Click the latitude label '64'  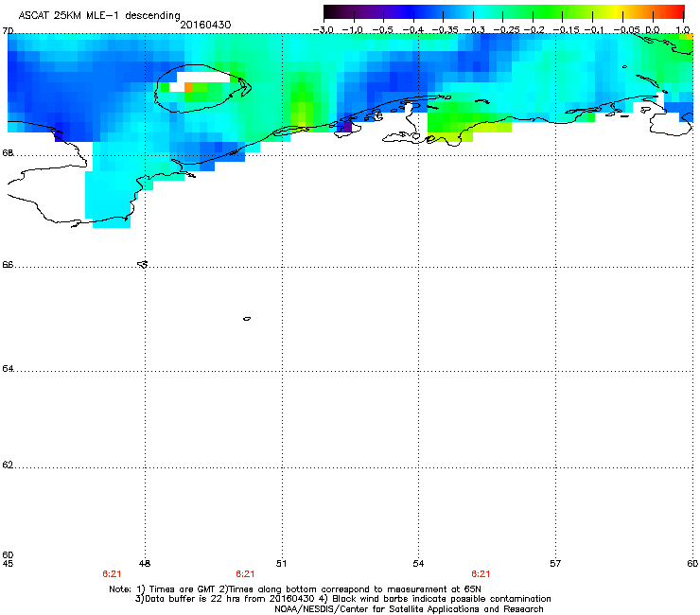(x=8, y=368)
